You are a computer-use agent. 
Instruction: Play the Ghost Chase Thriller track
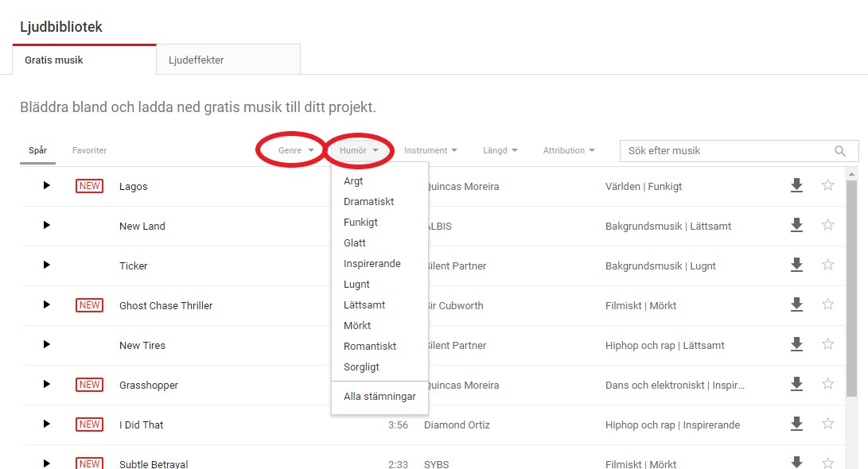[x=46, y=304]
